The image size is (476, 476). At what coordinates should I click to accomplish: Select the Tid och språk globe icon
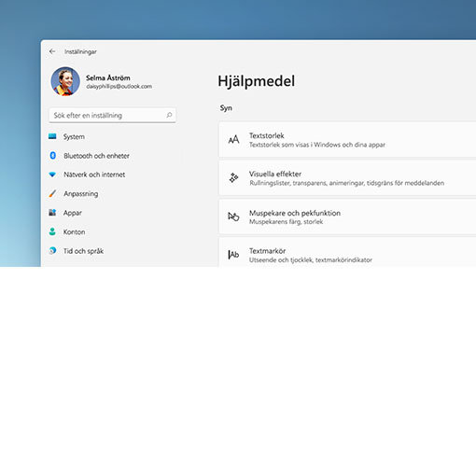52,250
